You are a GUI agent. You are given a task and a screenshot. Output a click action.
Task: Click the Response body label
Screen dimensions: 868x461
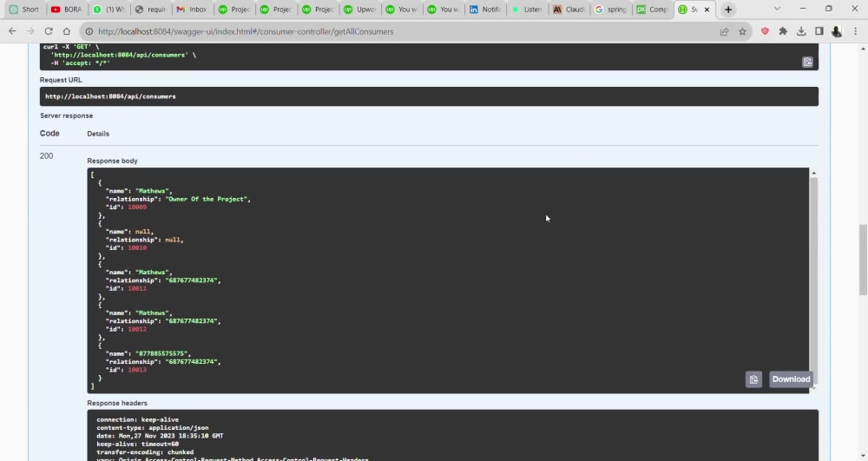tap(112, 161)
